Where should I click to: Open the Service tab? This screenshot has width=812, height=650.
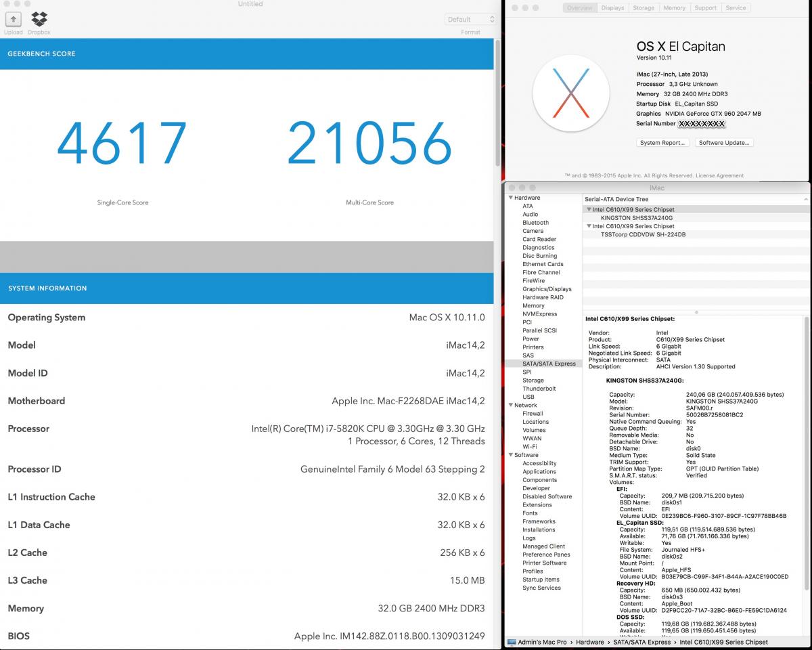[x=736, y=8]
